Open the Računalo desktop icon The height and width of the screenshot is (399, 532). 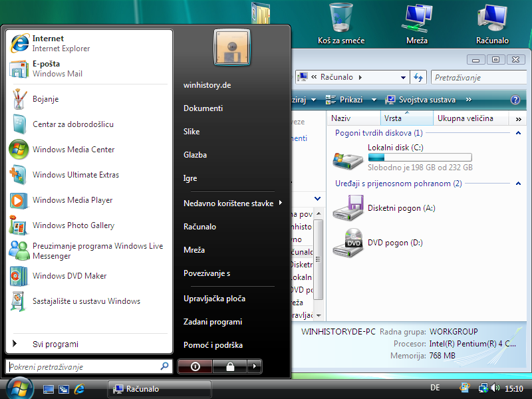492,24
